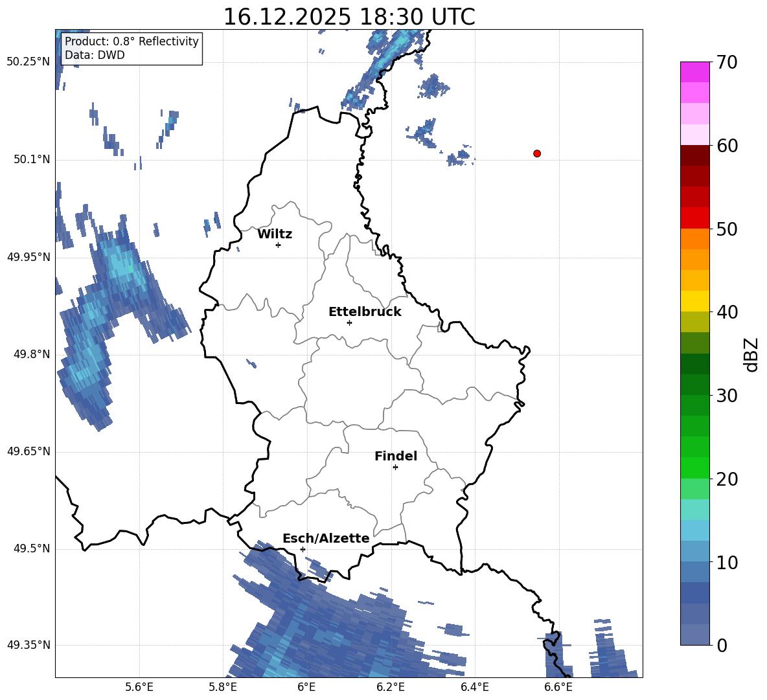Click the 70 tick label on colorbar
This screenshot has width=767, height=700.
[x=727, y=63]
